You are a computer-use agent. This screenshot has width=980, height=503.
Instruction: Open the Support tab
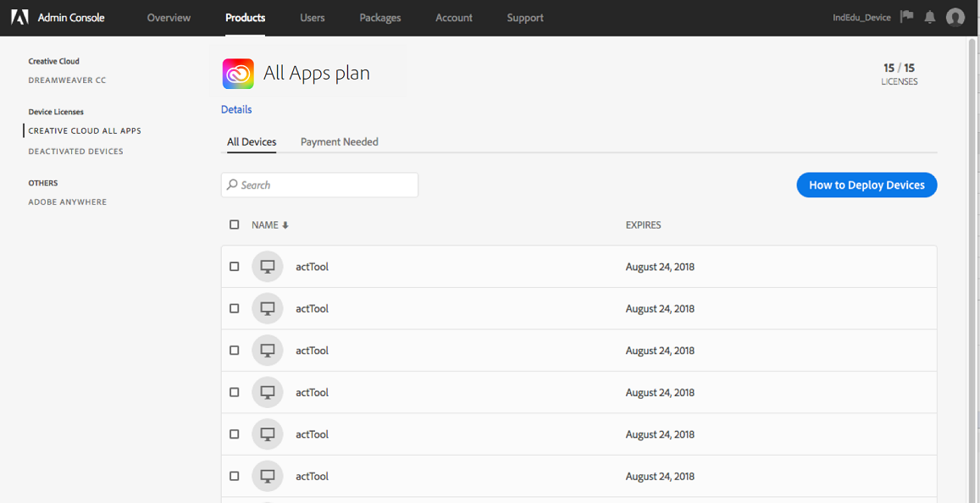(x=525, y=18)
